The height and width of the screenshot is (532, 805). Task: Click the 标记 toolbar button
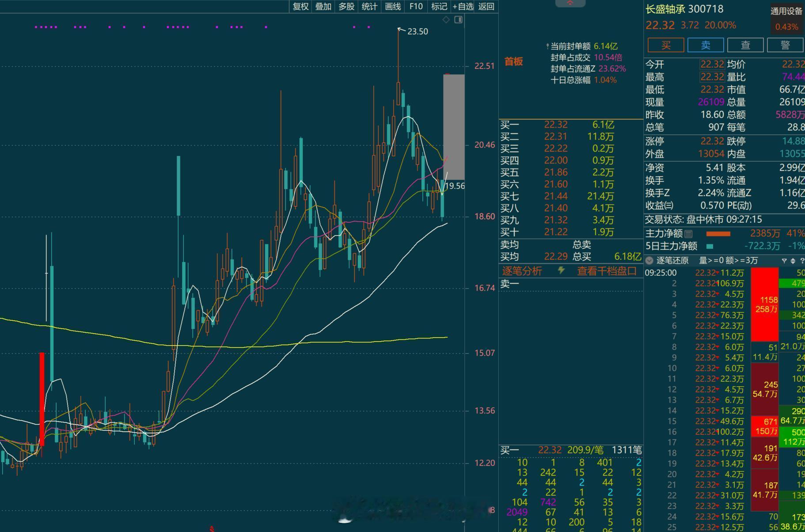[x=439, y=6]
